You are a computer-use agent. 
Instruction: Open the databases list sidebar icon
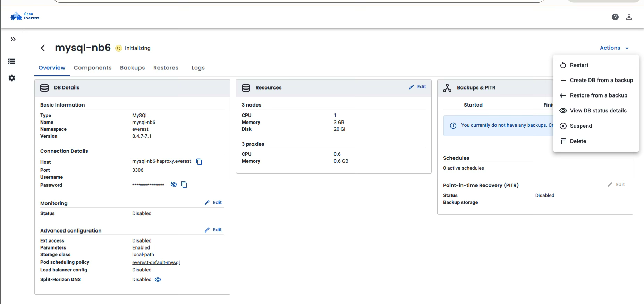12,61
